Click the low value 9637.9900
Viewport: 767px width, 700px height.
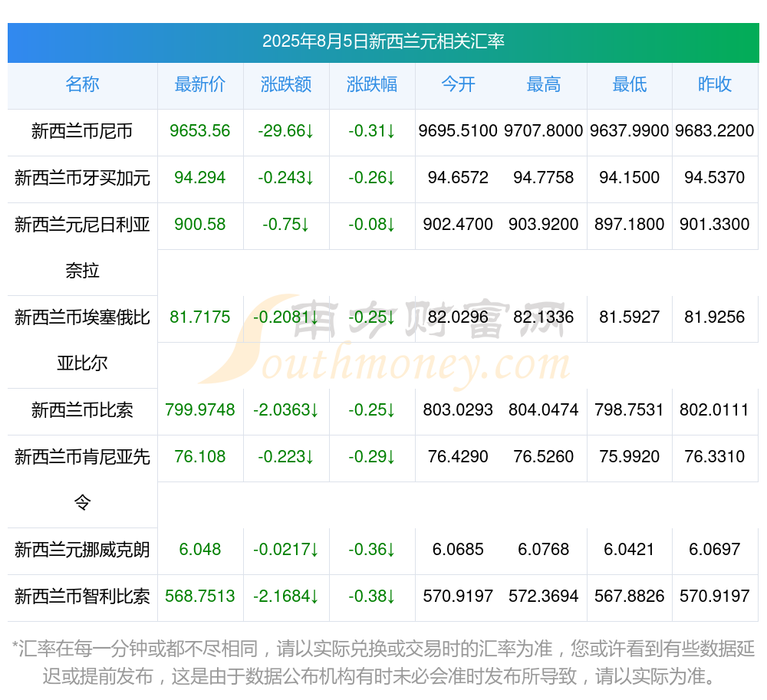point(630,131)
